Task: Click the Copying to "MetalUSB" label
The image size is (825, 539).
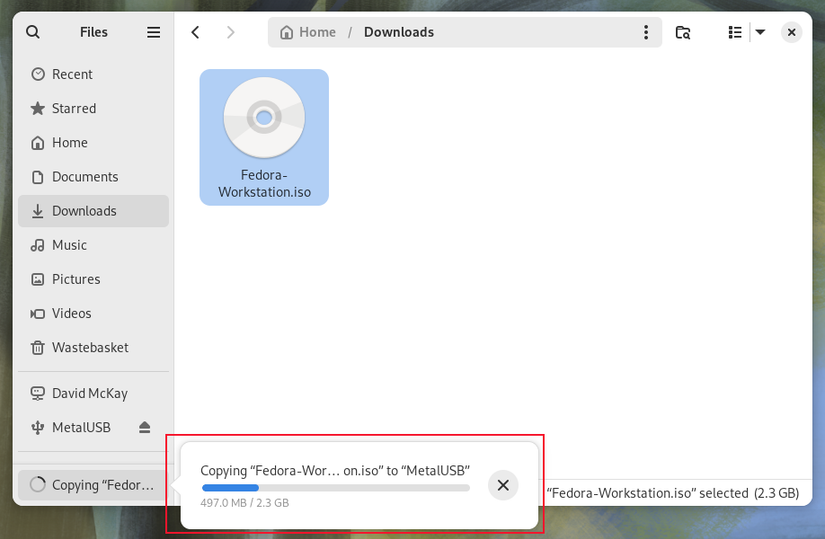Action: point(335,471)
